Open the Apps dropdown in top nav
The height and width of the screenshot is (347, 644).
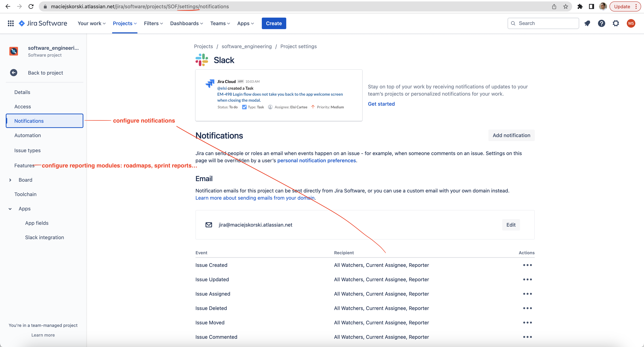(x=245, y=23)
